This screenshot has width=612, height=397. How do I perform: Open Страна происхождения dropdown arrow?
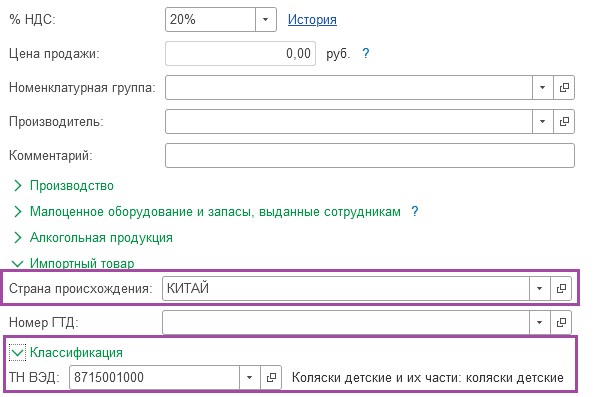pyautogui.click(x=540, y=288)
